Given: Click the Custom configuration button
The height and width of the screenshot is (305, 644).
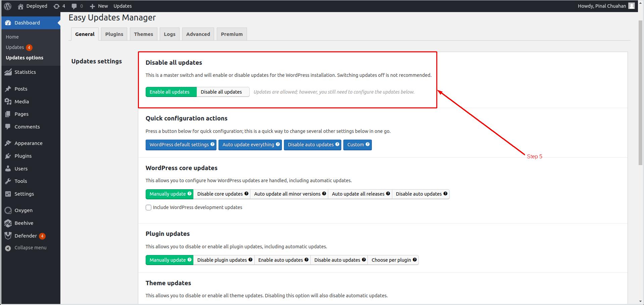Looking at the screenshot, I should pyautogui.click(x=357, y=145).
